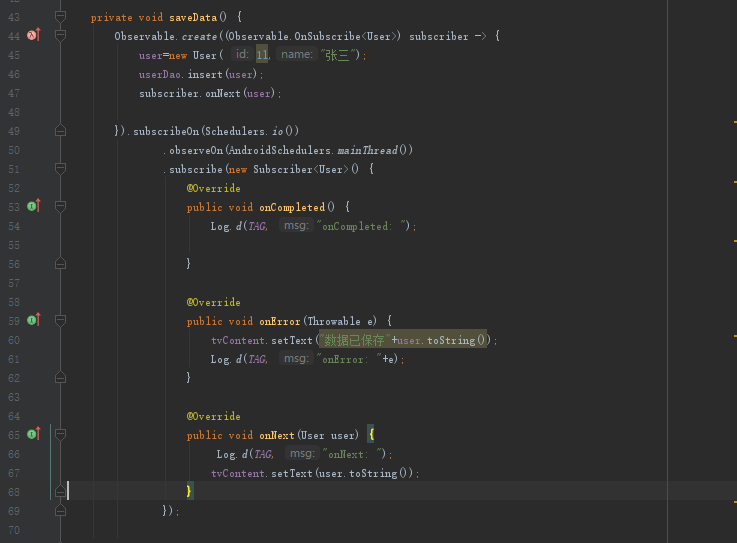The image size is (737, 543).
Task: Click the highlighted closing brace on line 68
Action: click(x=189, y=491)
